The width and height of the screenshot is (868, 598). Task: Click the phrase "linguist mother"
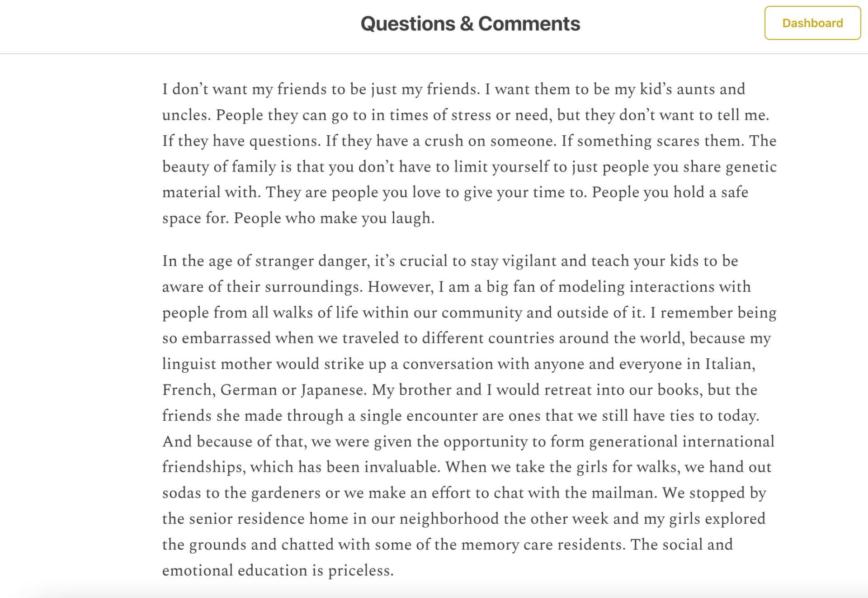click(x=217, y=364)
